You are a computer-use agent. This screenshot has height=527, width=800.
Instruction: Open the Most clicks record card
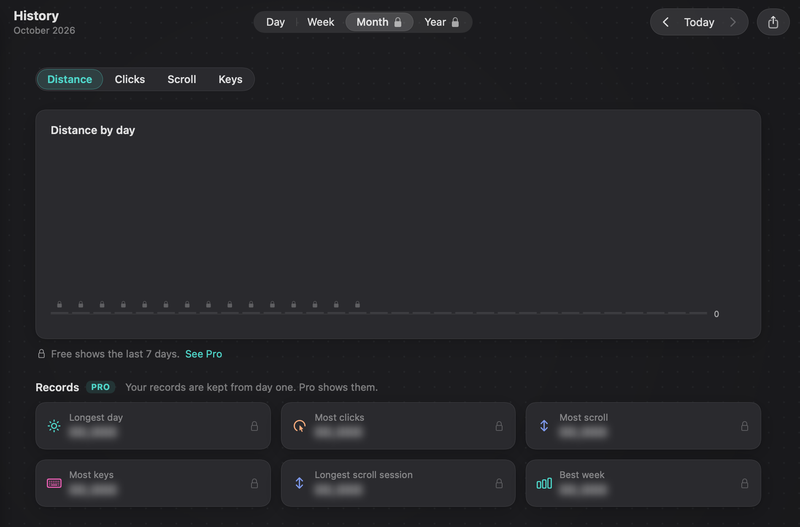398,425
